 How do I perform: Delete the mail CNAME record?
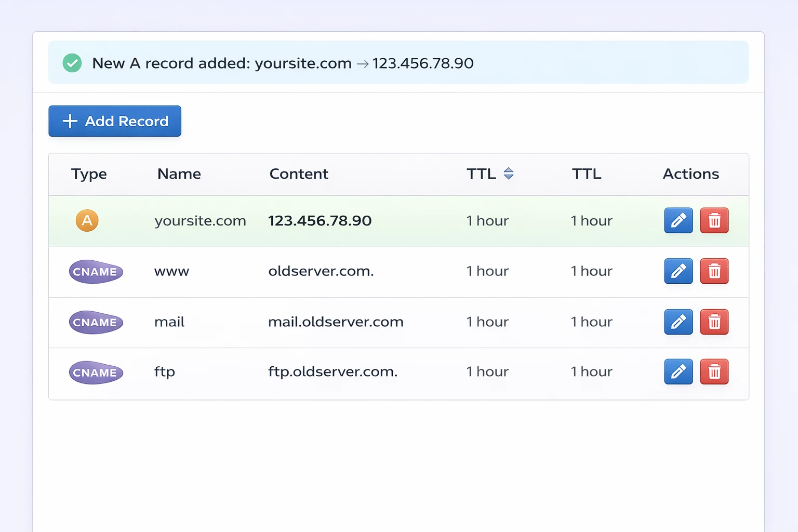714,322
